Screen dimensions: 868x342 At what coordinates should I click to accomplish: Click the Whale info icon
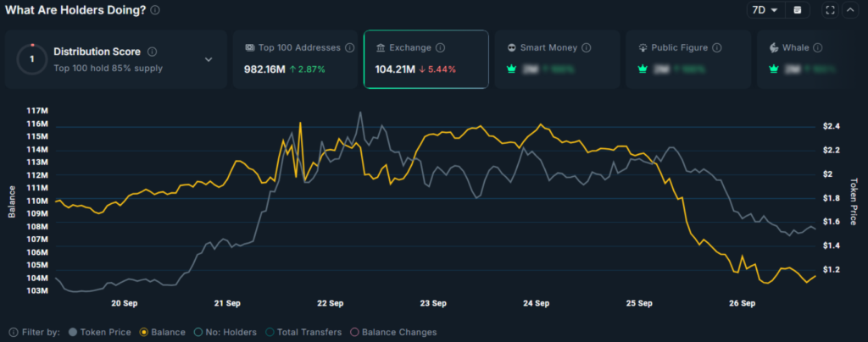[817, 48]
